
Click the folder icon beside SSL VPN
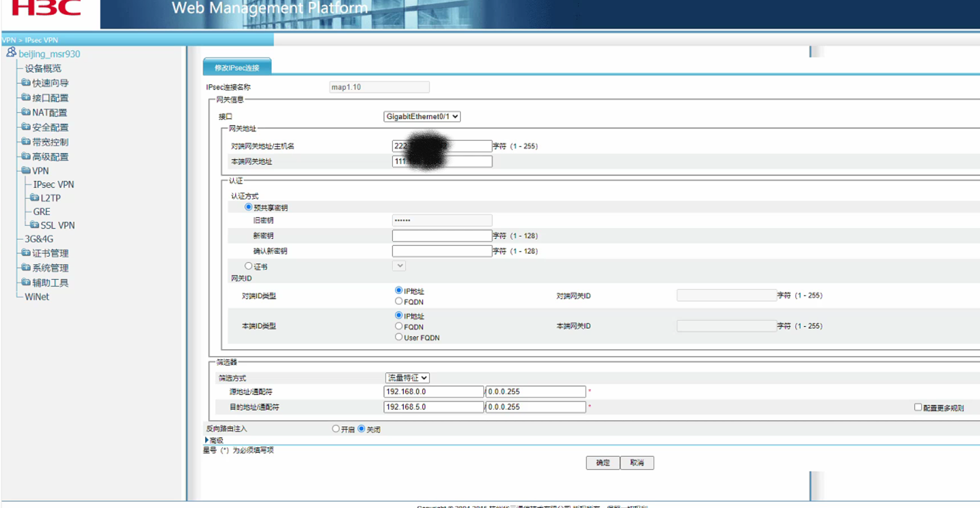(x=34, y=225)
